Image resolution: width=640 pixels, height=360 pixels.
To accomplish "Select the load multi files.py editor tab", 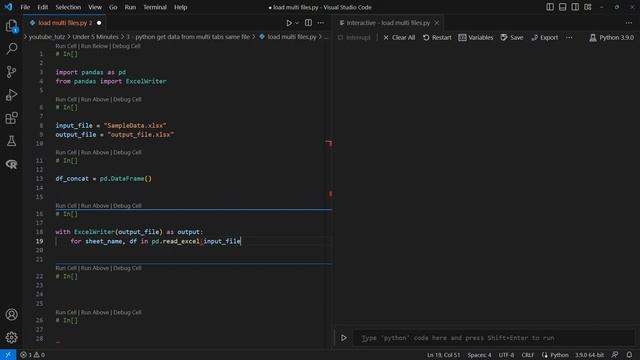I will click(64, 23).
